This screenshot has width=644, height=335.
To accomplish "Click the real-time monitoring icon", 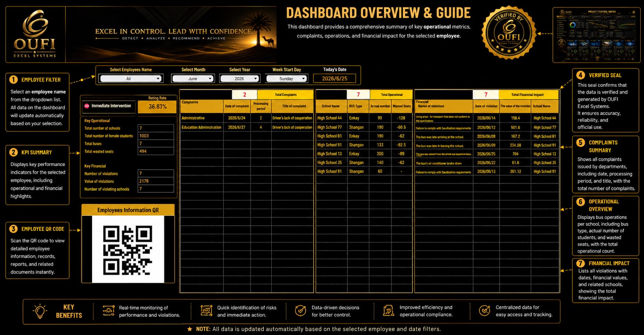I will [x=108, y=311].
